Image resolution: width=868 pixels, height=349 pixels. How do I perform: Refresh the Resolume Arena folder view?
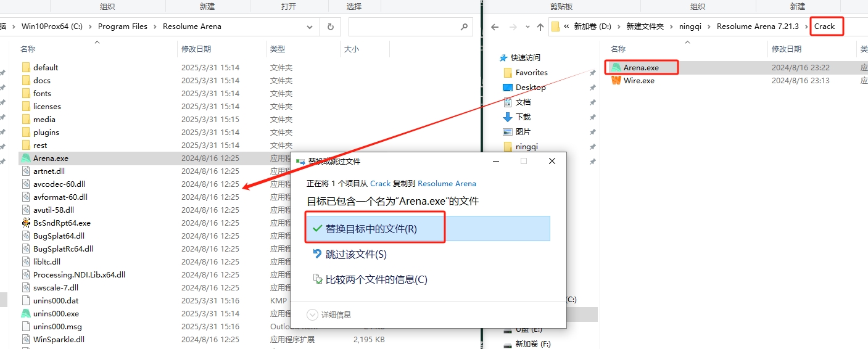pyautogui.click(x=331, y=27)
